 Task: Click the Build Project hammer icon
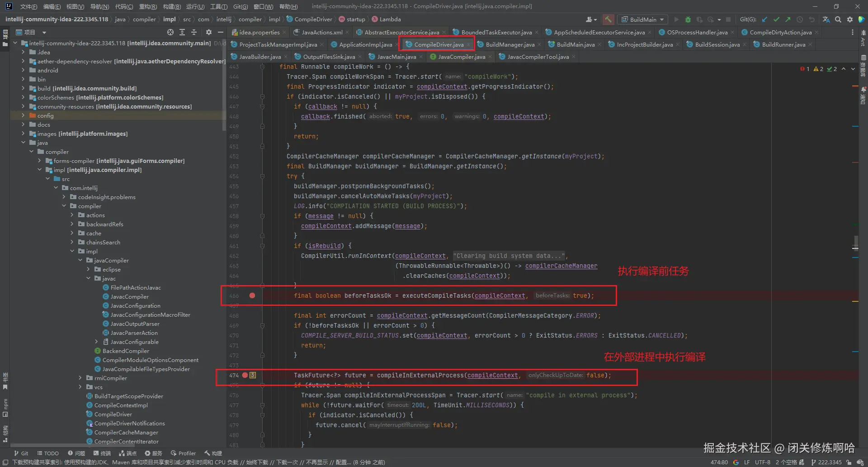tap(609, 19)
